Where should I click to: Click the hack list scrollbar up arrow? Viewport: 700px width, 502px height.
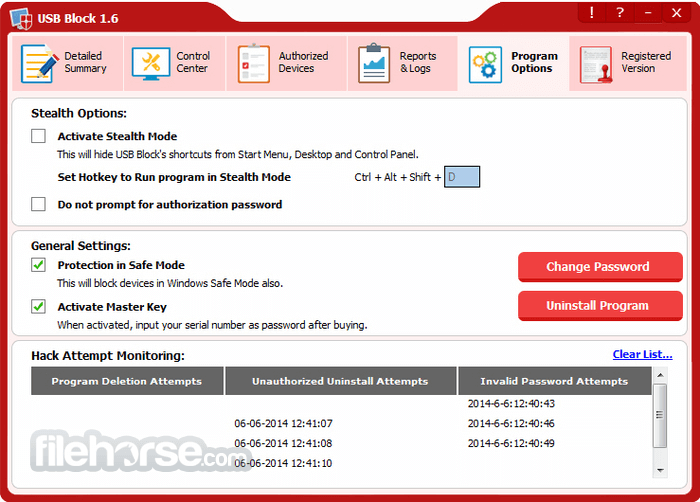pos(660,375)
